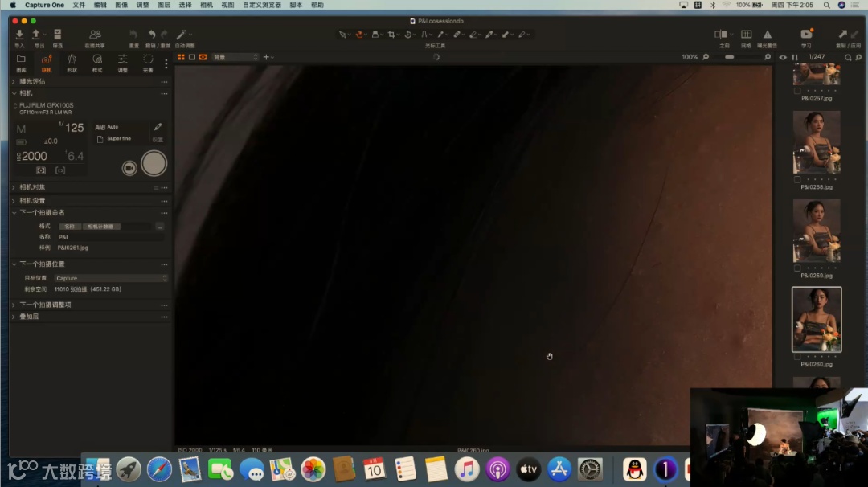Switch viewer to multi-view grid mode

pyautogui.click(x=181, y=57)
